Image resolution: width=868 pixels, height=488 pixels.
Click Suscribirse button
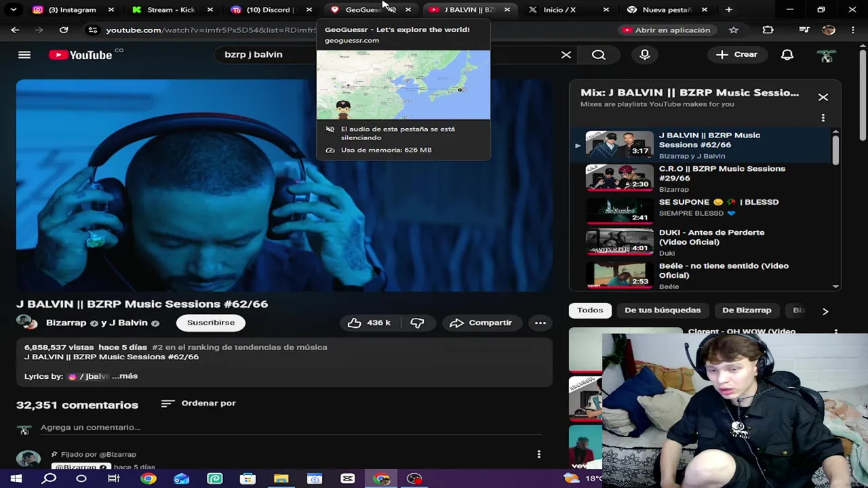[x=211, y=323]
